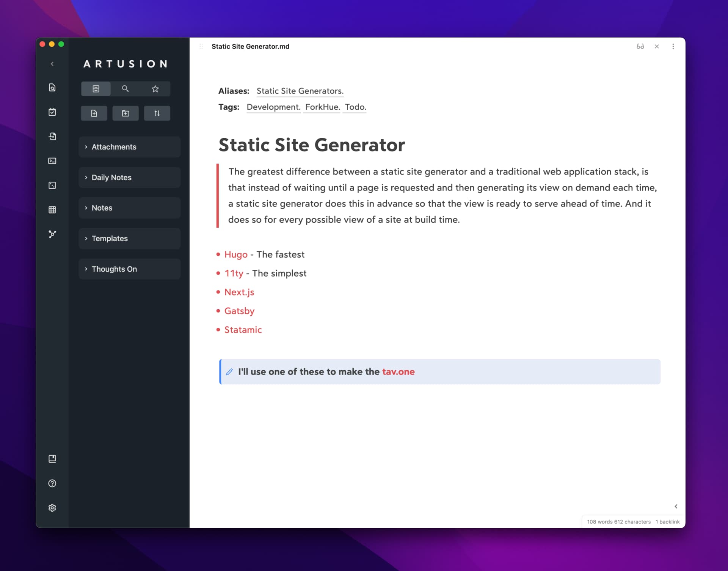Open the help icon
Screen dimensions: 728x571
click(x=52, y=483)
